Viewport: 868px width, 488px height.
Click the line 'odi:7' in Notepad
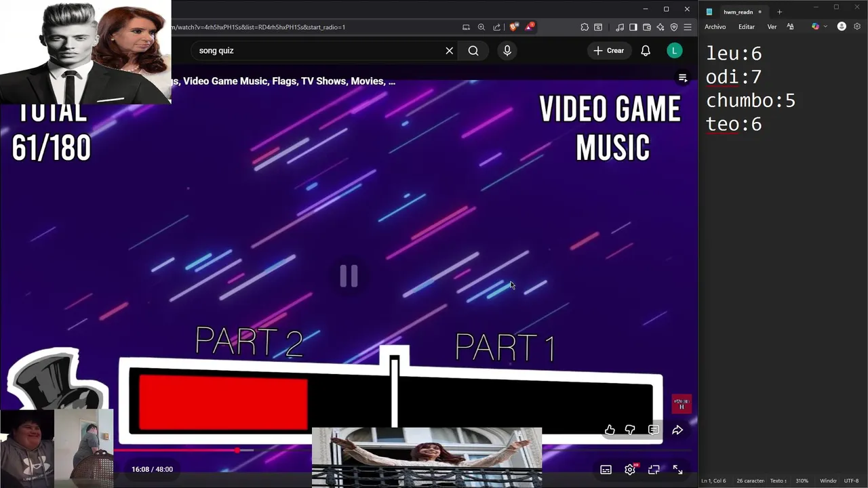coord(734,77)
